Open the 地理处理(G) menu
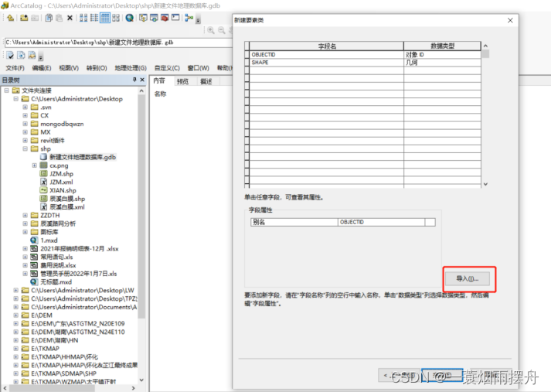This screenshot has height=392, width=551. [131, 68]
